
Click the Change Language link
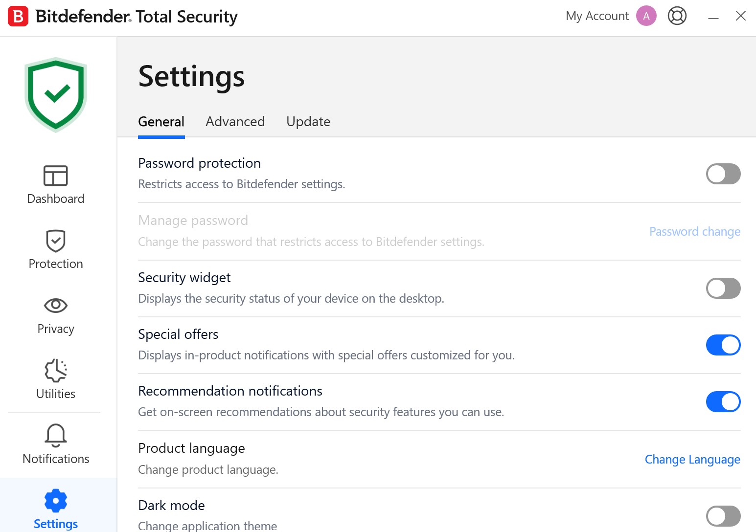point(692,460)
